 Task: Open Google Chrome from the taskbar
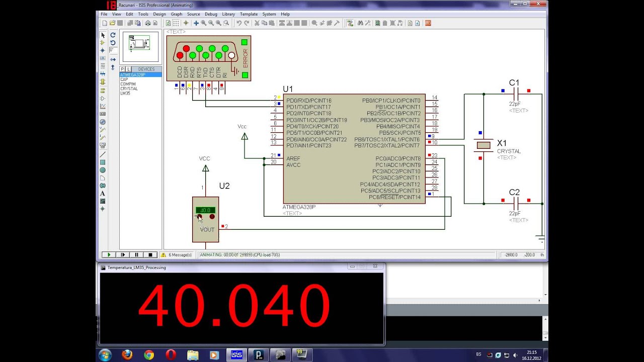pos(149,355)
